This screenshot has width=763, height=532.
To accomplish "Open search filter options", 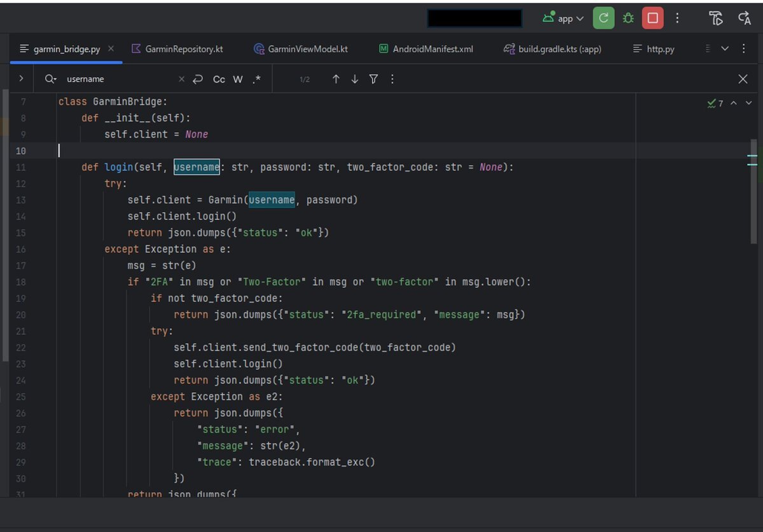I will (374, 79).
